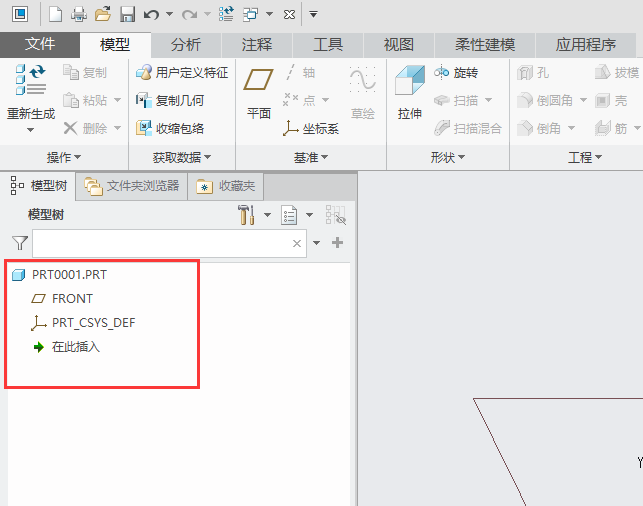Open the 扫描 dropdown arrow

click(x=488, y=100)
